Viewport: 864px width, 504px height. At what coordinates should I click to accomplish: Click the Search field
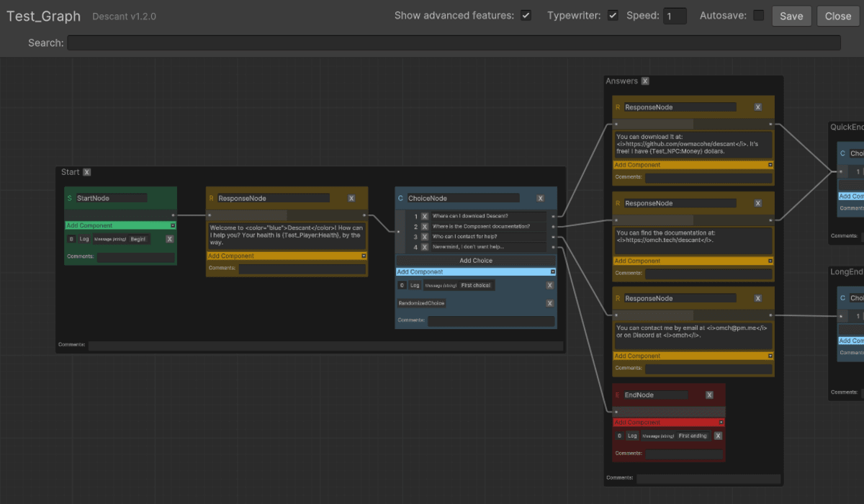click(454, 43)
